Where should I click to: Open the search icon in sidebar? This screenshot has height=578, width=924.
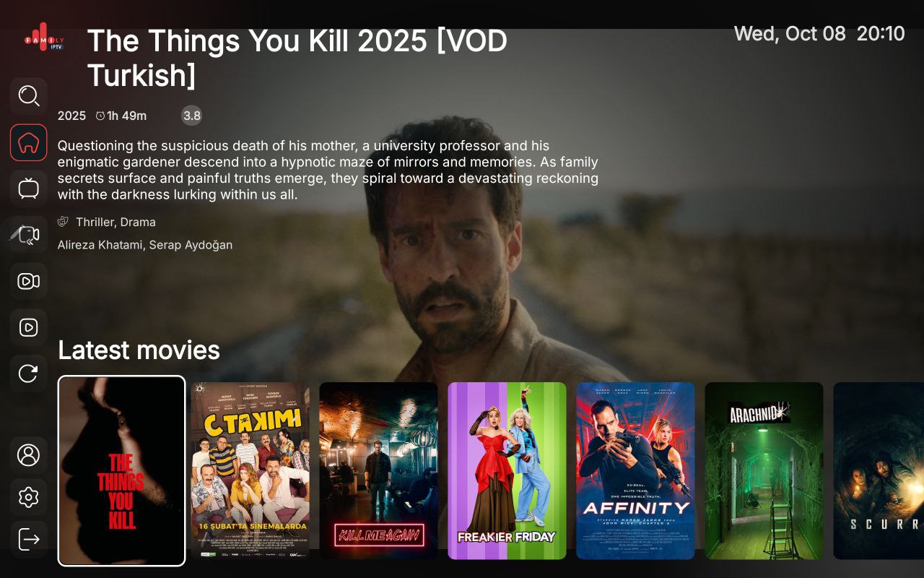coord(29,96)
